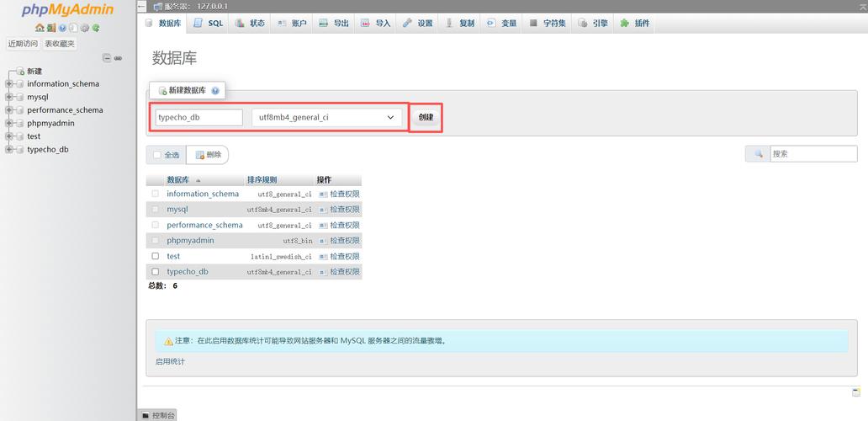Open the 设置 tab
The width and height of the screenshot is (868, 421).
coord(417,24)
